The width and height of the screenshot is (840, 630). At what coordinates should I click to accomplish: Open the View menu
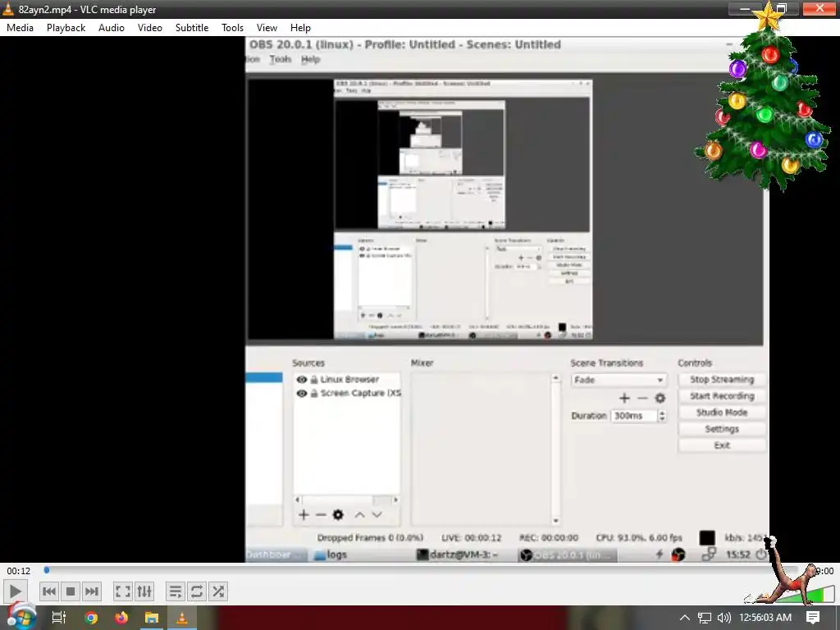[267, 28]
